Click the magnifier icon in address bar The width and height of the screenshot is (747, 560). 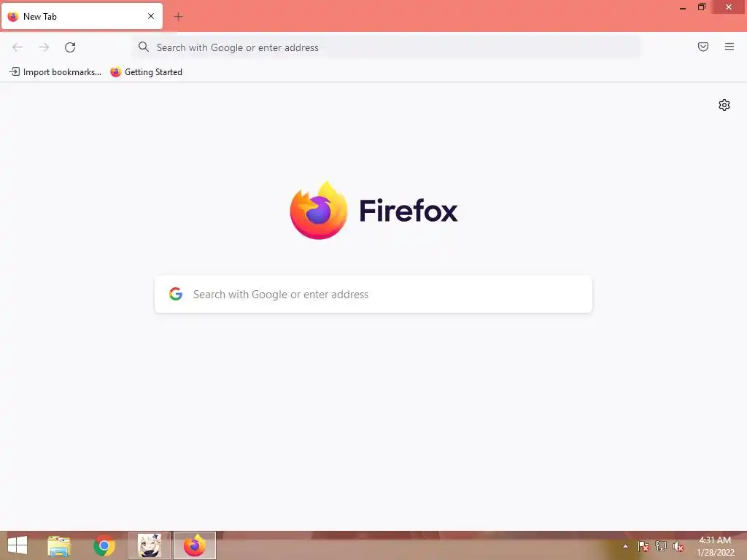click(144, 47)
